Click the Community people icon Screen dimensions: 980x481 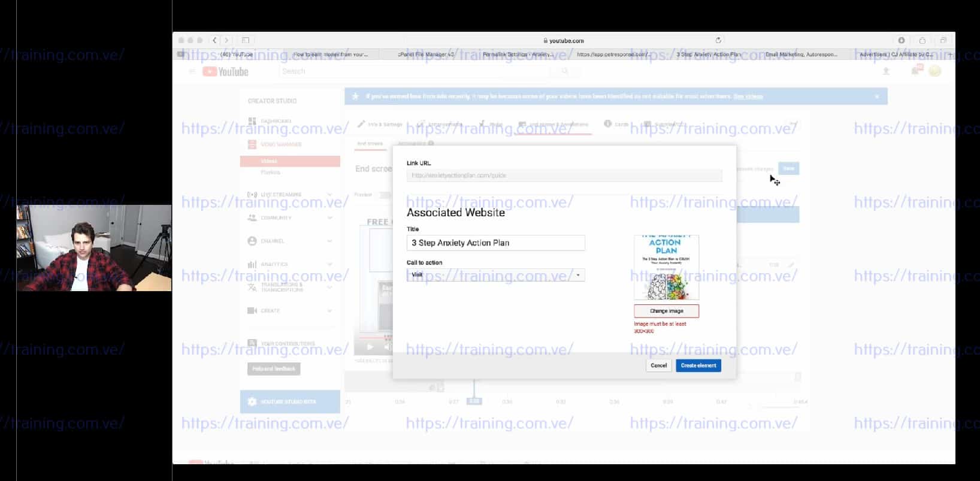click(252, 217)
